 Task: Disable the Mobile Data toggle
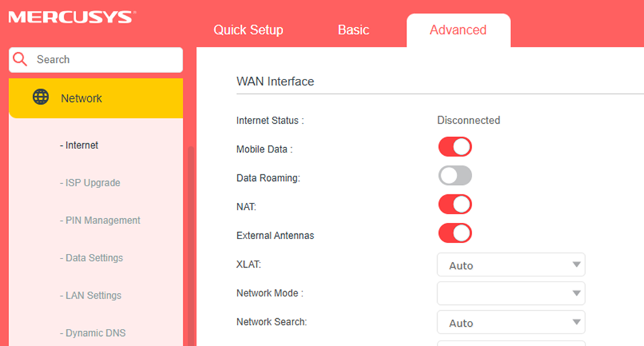point(455,147)
